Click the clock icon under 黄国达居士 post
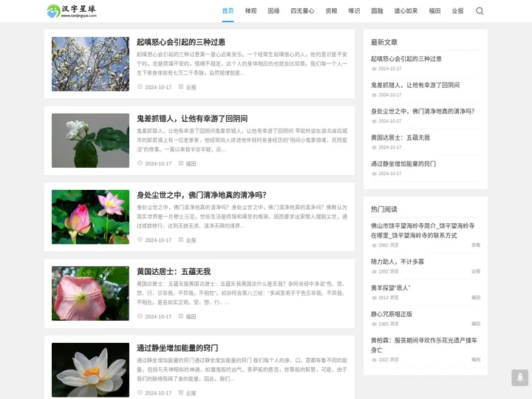The width and height of the screenshot is (532, 399). point(140,316)
